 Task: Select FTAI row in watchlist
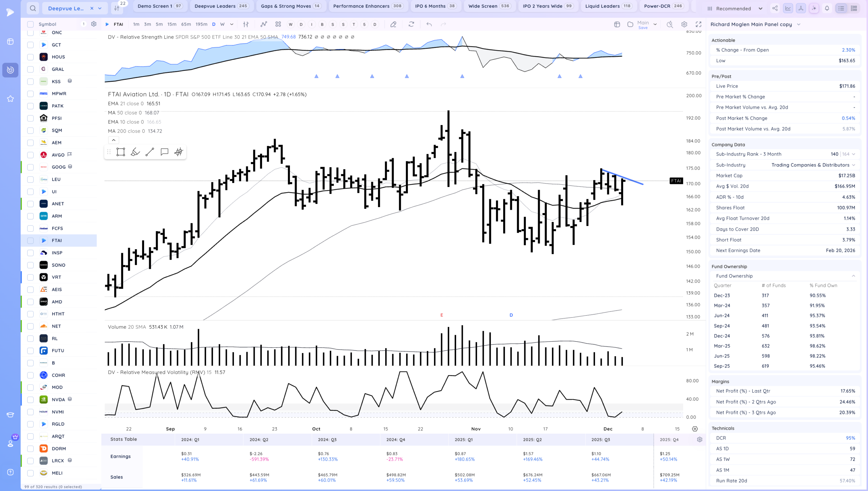pos(57,241)
